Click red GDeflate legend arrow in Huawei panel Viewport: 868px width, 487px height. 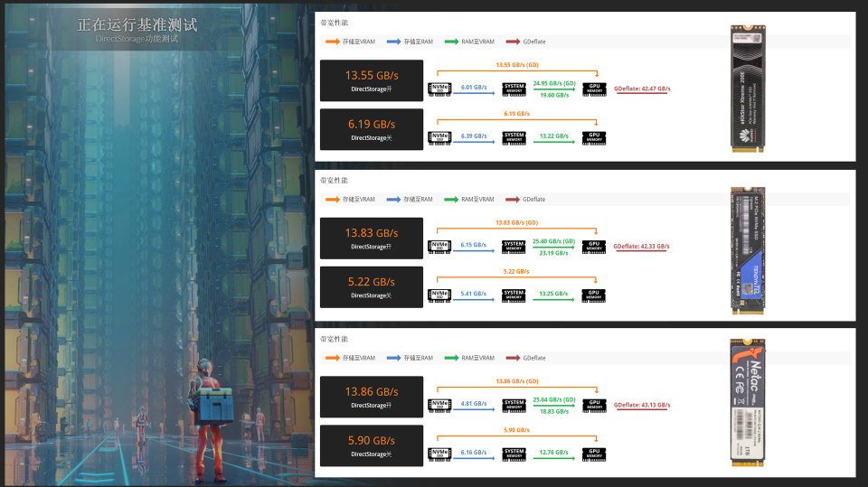tap(513, 42)
